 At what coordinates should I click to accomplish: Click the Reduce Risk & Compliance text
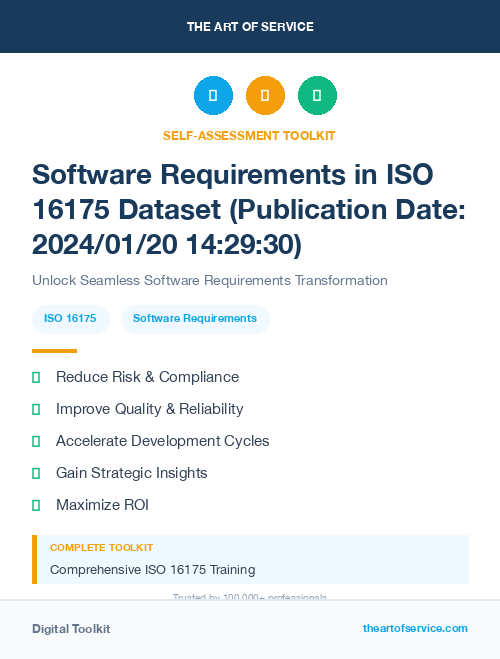point(147,377)
